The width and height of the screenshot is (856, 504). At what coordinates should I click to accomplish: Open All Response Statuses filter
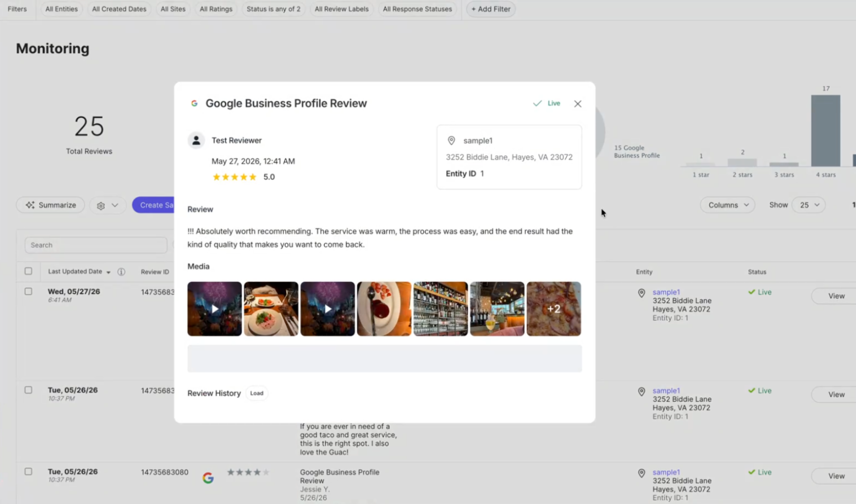(x=417, y=9)
